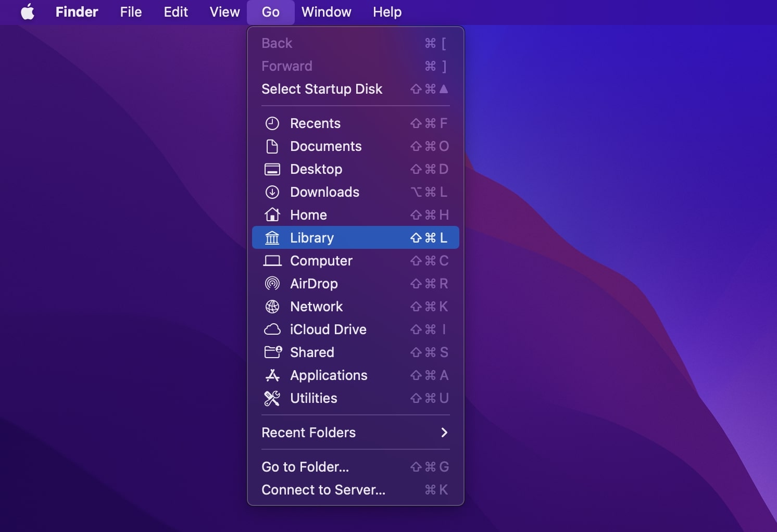
Task: Click the AirDrop radar icon
Action: 272,284
